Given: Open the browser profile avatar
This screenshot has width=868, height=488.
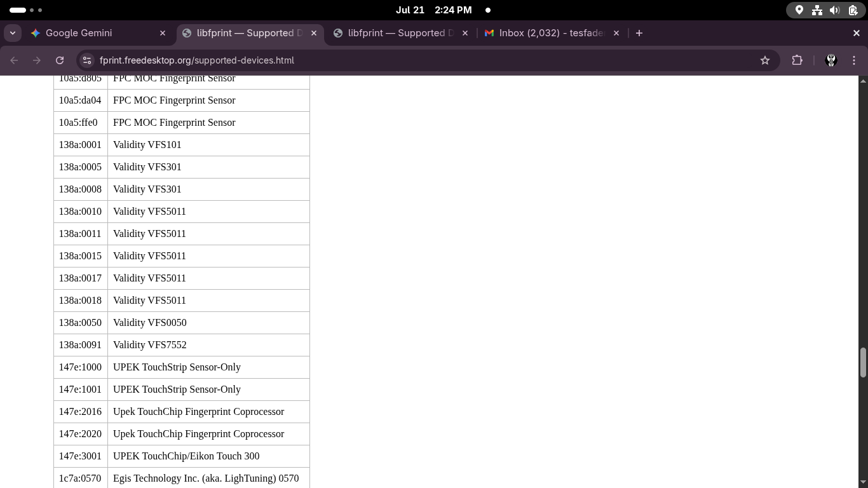Looking at the screenshot, I should point(831,60).
